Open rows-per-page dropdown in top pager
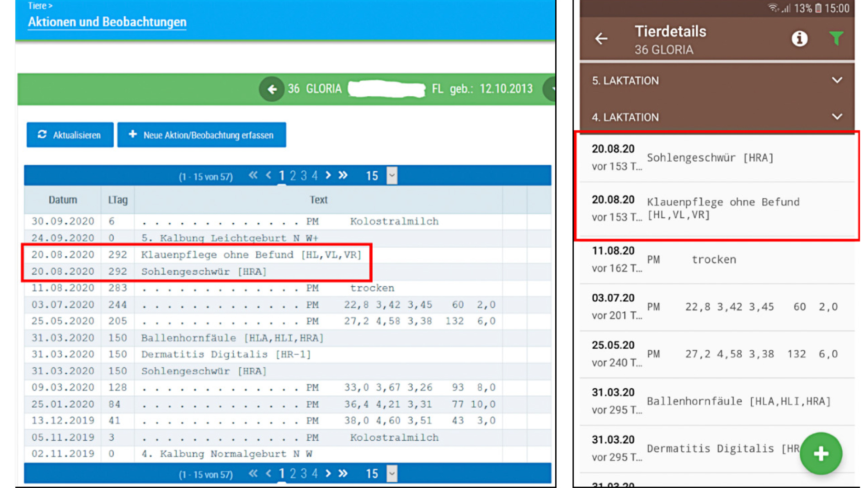Viewport: 868px width, 488px height. point(392,175)
